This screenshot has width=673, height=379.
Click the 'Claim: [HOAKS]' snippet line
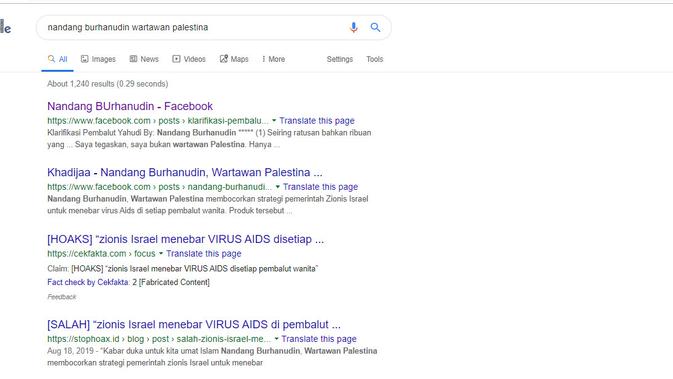[x=182, y=269]
